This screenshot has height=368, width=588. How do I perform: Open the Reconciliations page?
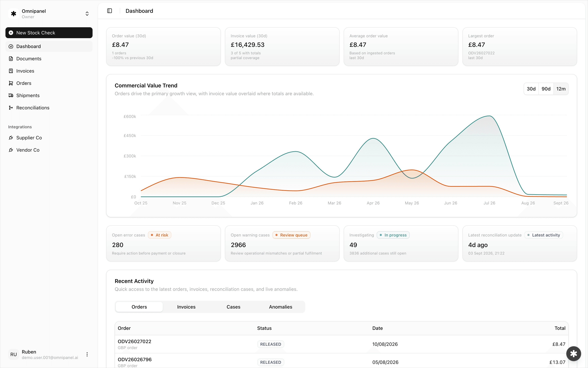point(49,108)
